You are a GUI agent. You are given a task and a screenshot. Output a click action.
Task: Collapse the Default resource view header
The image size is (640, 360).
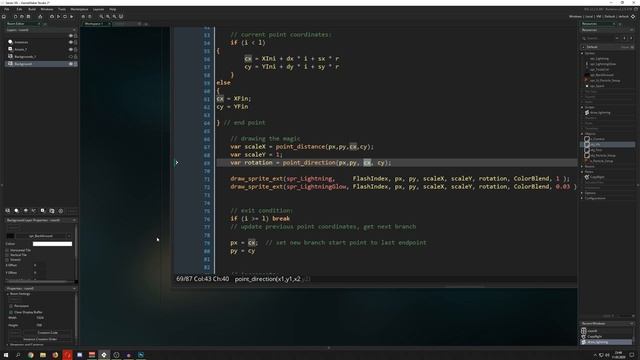pos(583,47)
